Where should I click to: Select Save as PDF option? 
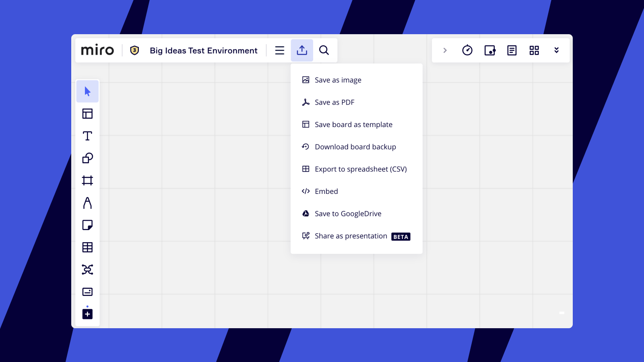pyautogui.click(x=334, y=102)
